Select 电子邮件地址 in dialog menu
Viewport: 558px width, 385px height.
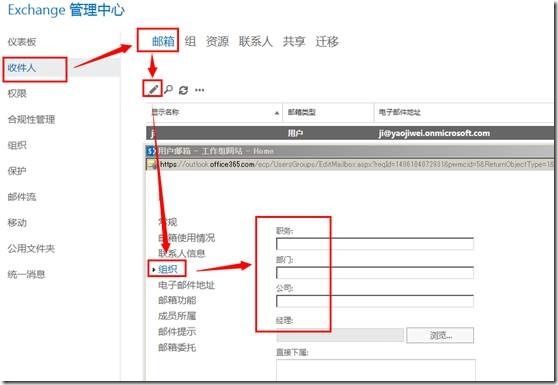(x=186, y=285)
